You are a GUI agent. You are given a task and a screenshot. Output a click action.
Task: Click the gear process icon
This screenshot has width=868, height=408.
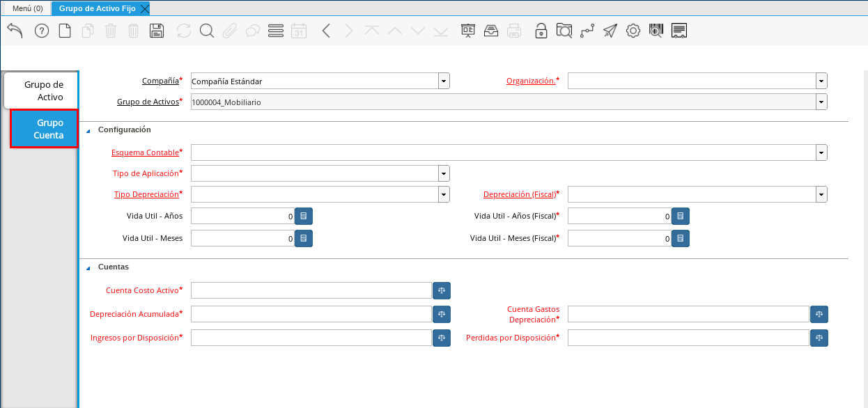pyautogui.click(x=633, y=31)
